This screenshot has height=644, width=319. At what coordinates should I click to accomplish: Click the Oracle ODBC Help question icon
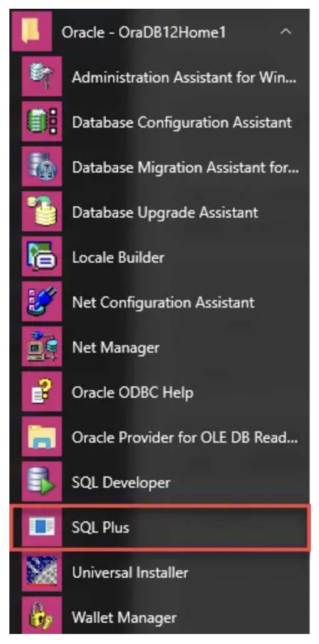pyautogui.click(x=41, y=392)
